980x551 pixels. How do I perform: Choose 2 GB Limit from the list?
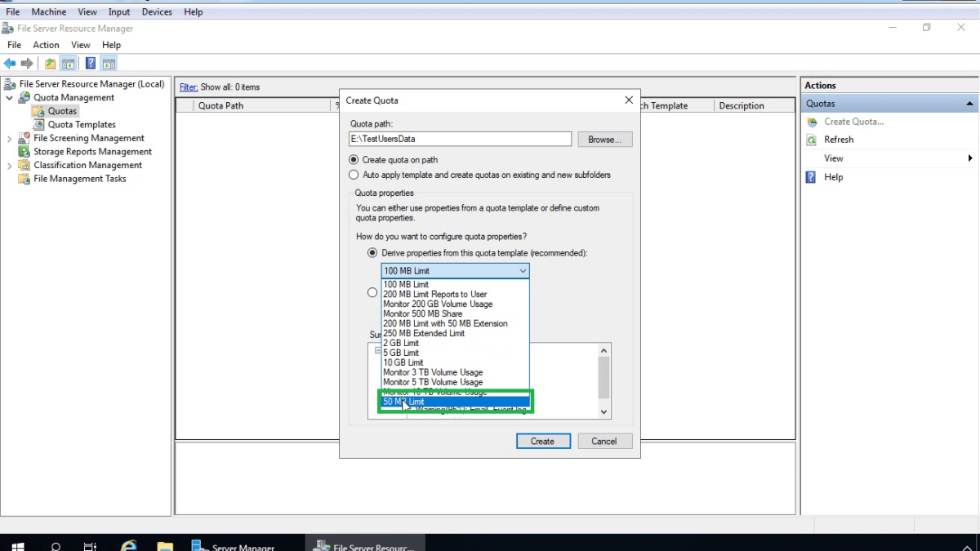point(456,343)
